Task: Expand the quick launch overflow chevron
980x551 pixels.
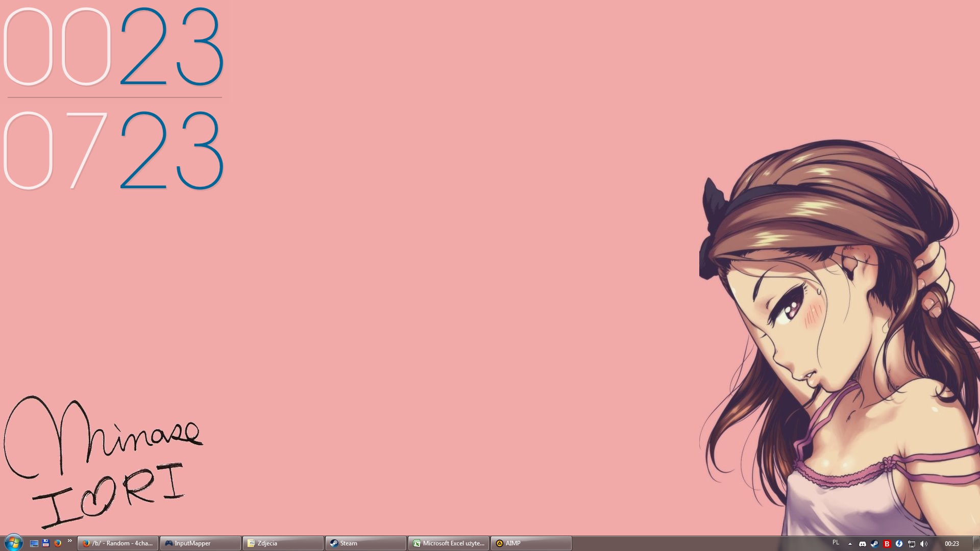Action: (69, 541)
